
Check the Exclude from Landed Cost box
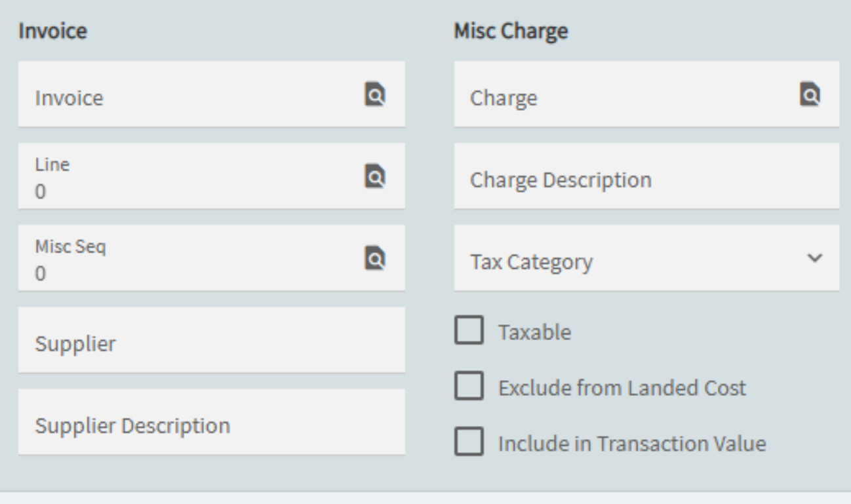pyautogui.click(x=468, y=386)
